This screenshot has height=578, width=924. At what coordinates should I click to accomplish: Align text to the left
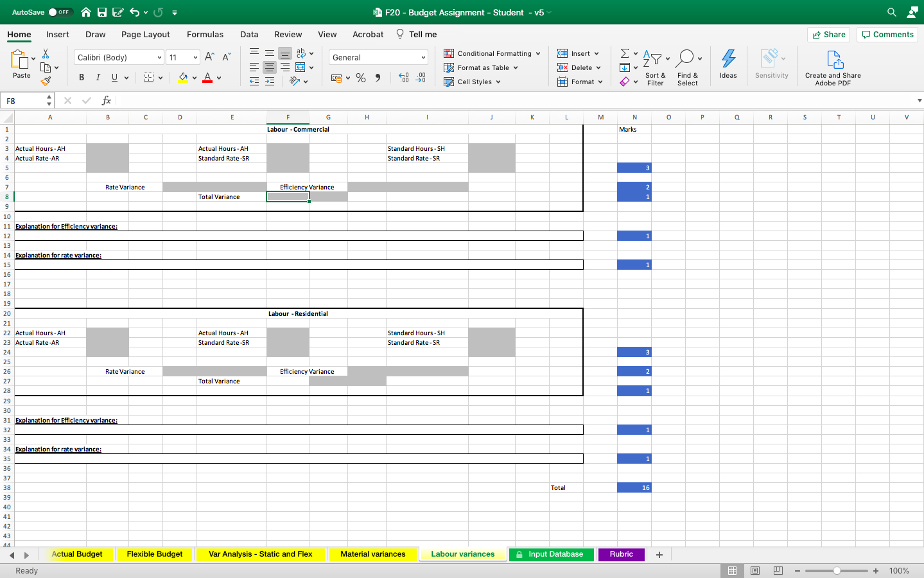pyautogui.click(x=254, y=67)
